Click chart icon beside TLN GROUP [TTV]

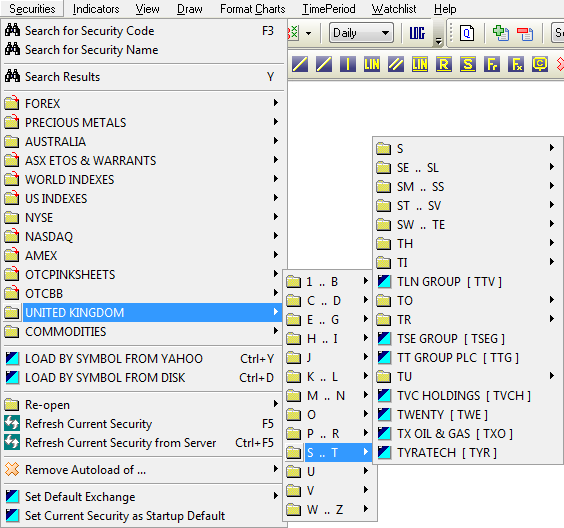[384, 281]
